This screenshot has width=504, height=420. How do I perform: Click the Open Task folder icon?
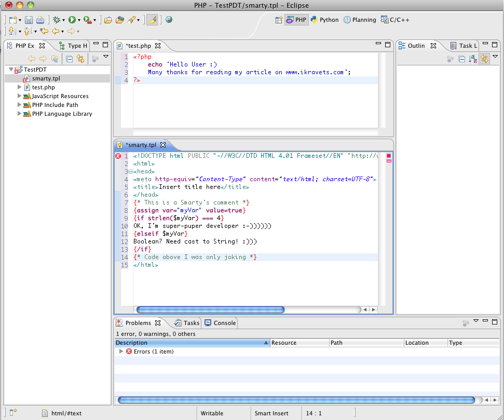(119, 20)
